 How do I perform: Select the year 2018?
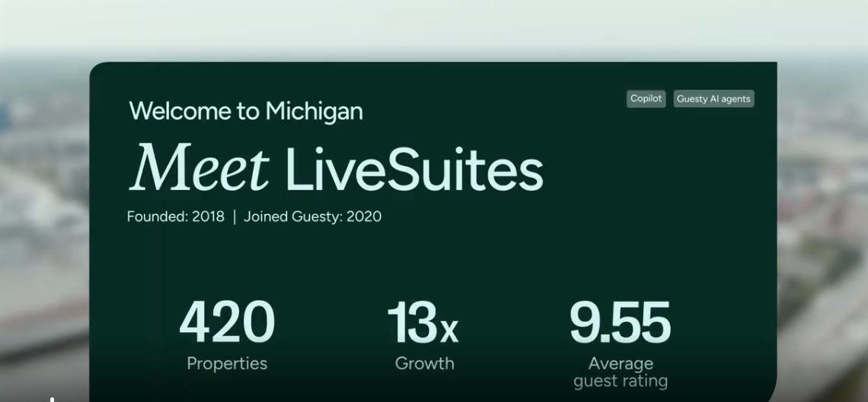[208, 216]
